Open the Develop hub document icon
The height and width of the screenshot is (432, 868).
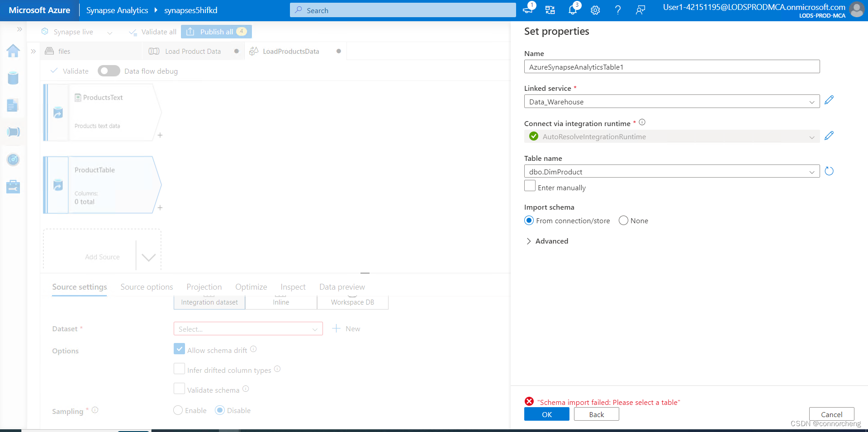pos(13,105)
